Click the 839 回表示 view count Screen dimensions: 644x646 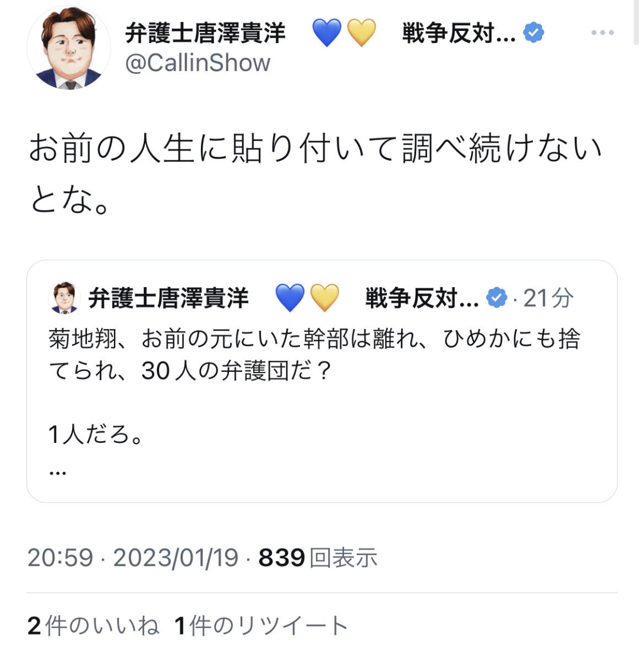[x=318, y=557]
